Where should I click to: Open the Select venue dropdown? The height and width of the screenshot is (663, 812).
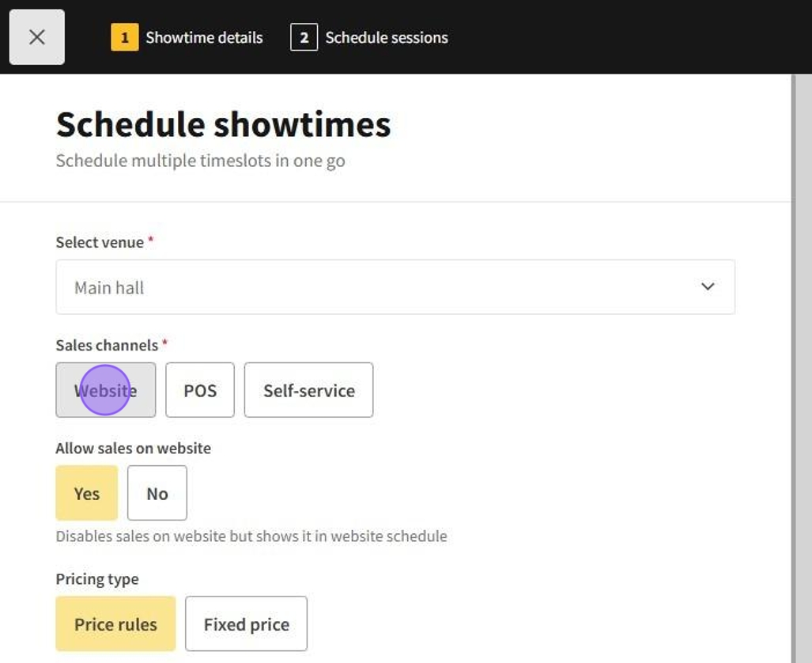tap(395, 287)
